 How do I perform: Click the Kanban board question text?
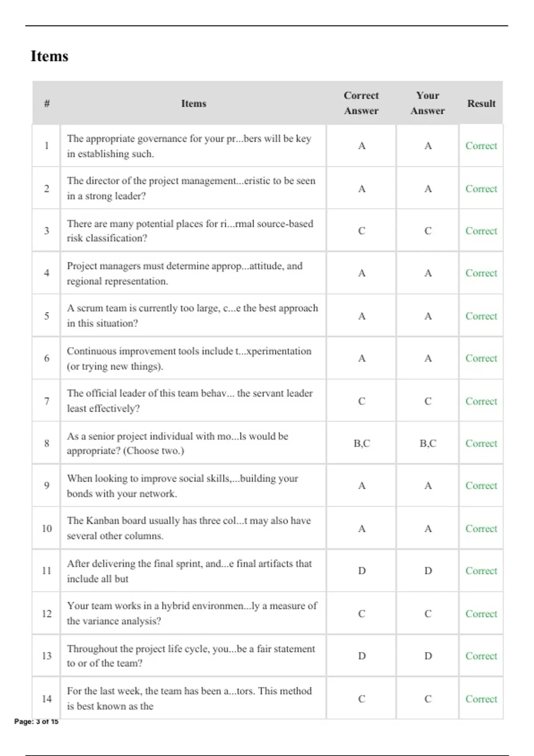point(189,528)
